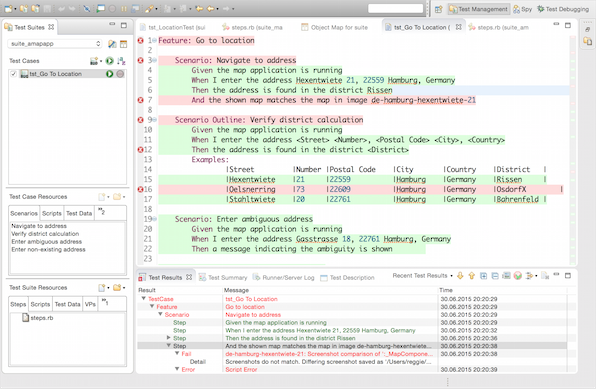Show hidden tabs in Test Case Resources

(x=101, y=211)
